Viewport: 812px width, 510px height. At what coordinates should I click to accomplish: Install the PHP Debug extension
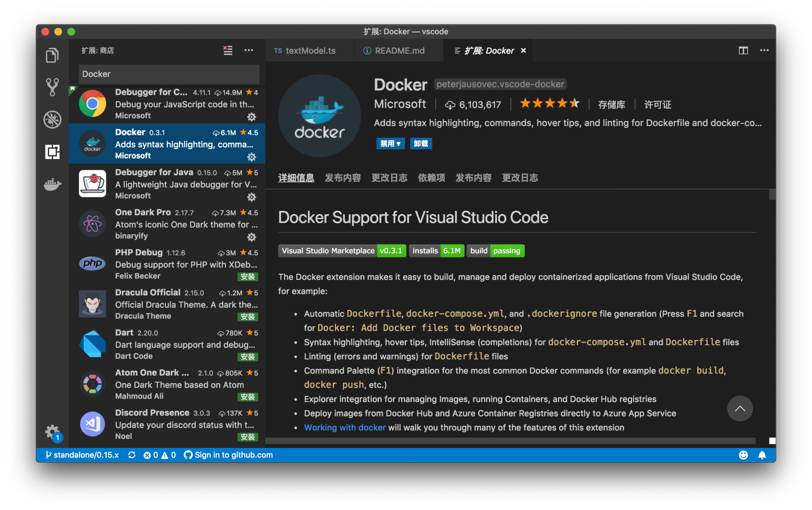(247, 277)
